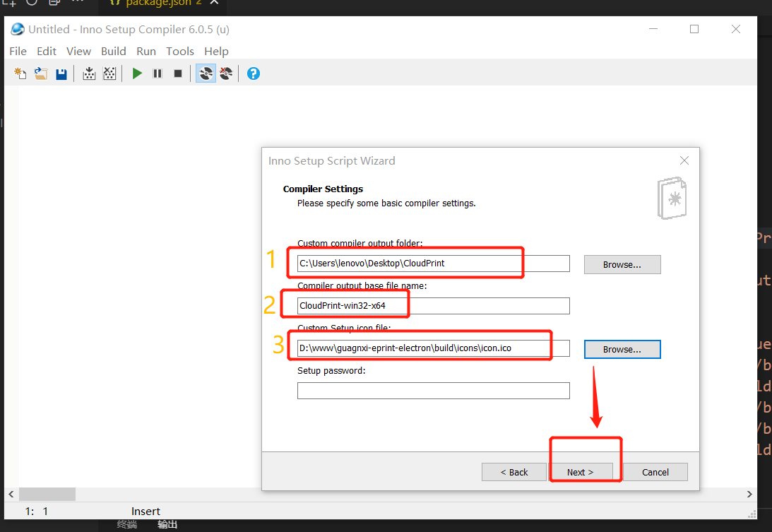Create a new script with the New toolbar icon
Viewport: 772px width, 532px height.
(20, 74)
